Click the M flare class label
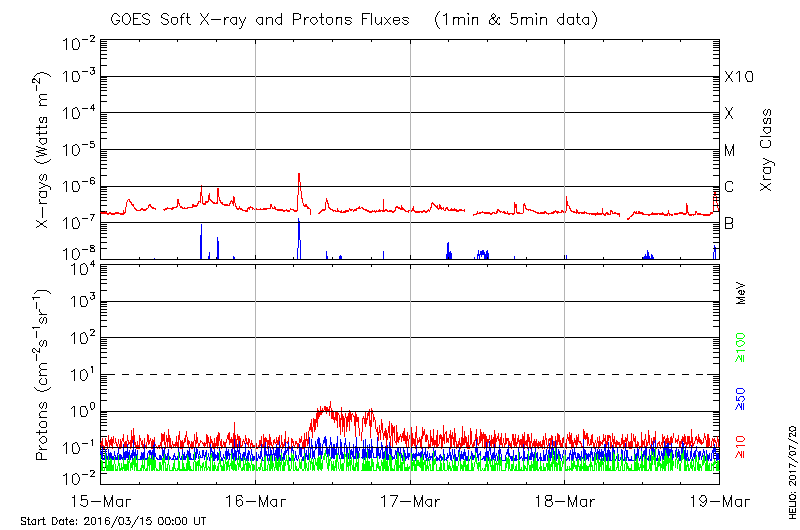Viewport: 800px width, 530px height. pyautogui.click(x=729, y=151)
